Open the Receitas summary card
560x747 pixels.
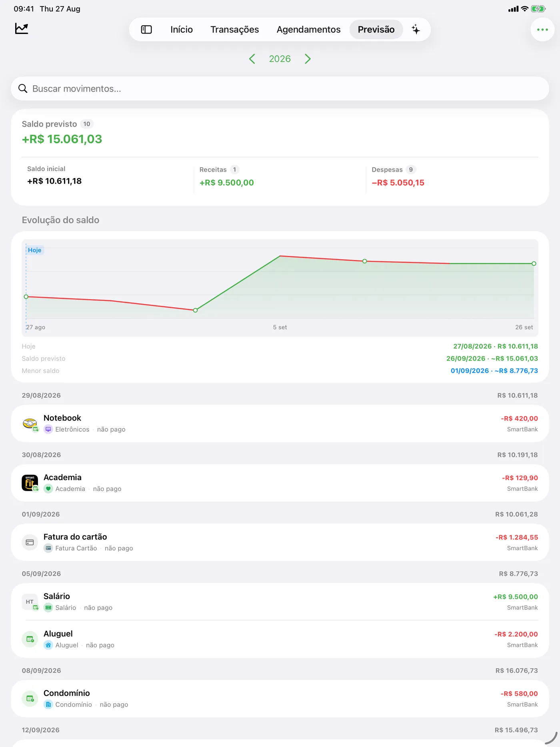click(280, 176)
